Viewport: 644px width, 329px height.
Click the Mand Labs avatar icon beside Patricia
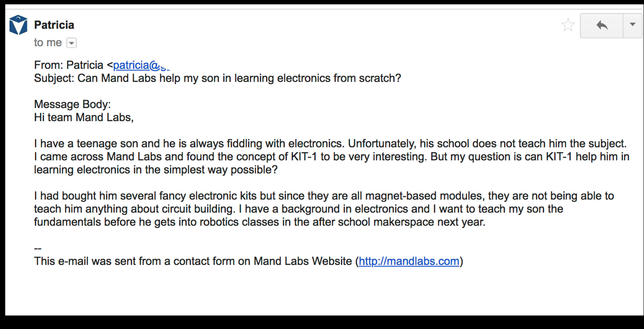point(18,25)
